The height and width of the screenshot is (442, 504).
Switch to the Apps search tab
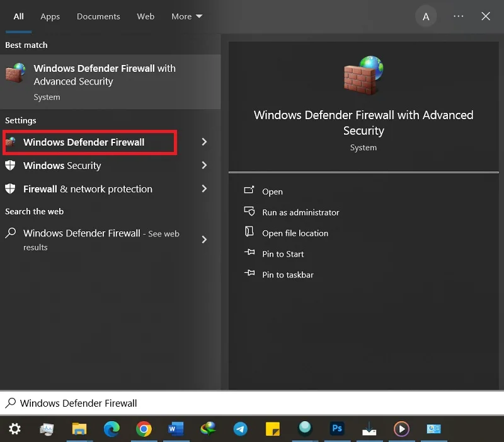50,16
